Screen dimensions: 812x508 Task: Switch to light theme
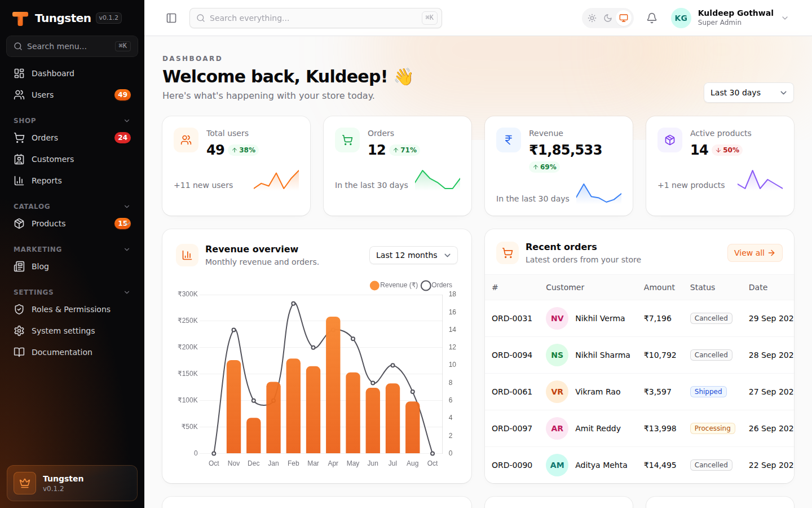(x=592, y=18)
